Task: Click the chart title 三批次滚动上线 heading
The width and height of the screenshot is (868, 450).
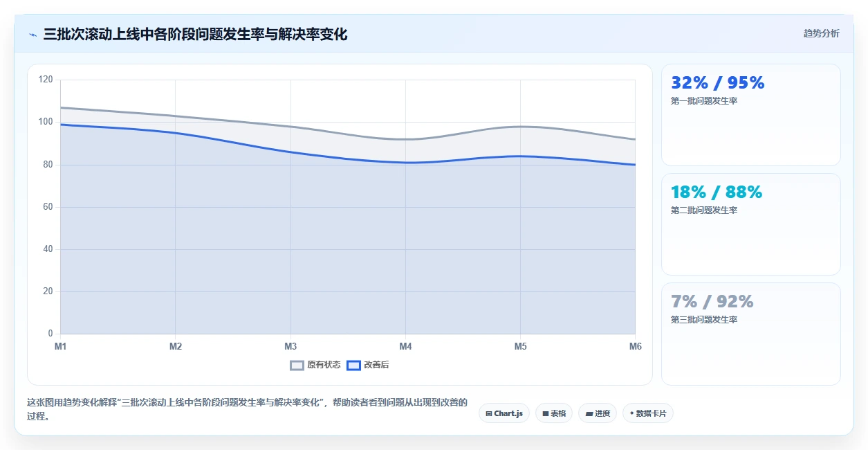Action: tap(195, 34)
